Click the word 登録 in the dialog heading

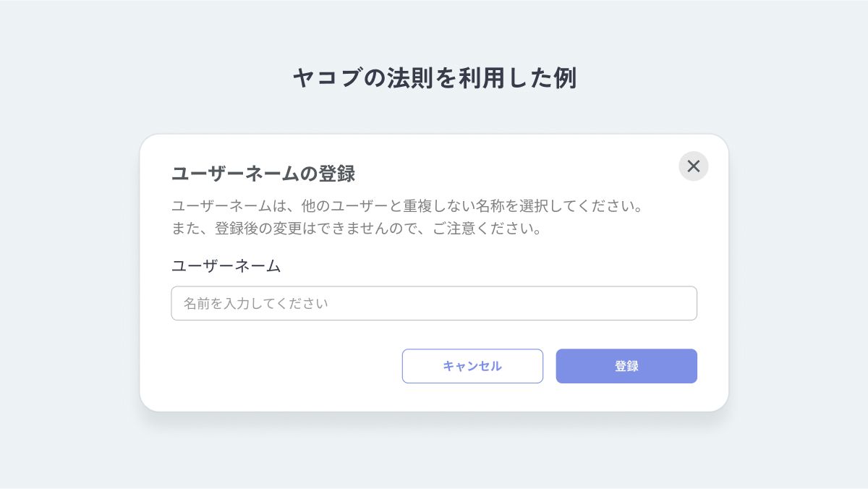point(336,174)
